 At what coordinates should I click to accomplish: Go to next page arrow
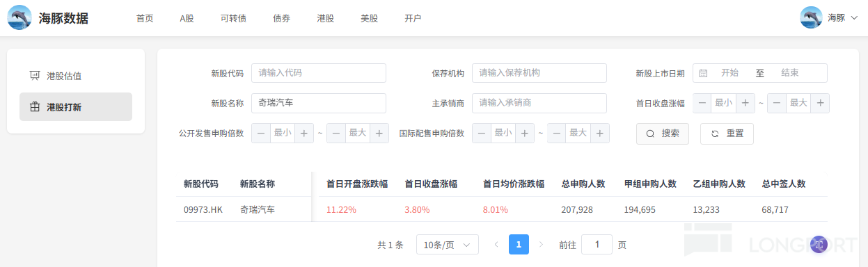(542, 245)
